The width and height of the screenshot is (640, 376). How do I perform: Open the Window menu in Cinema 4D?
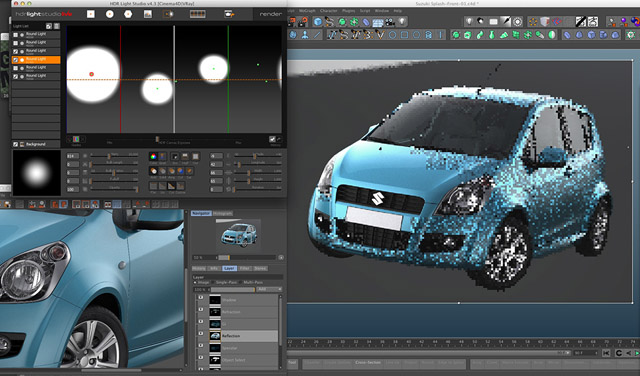click(x=382, y=11)
